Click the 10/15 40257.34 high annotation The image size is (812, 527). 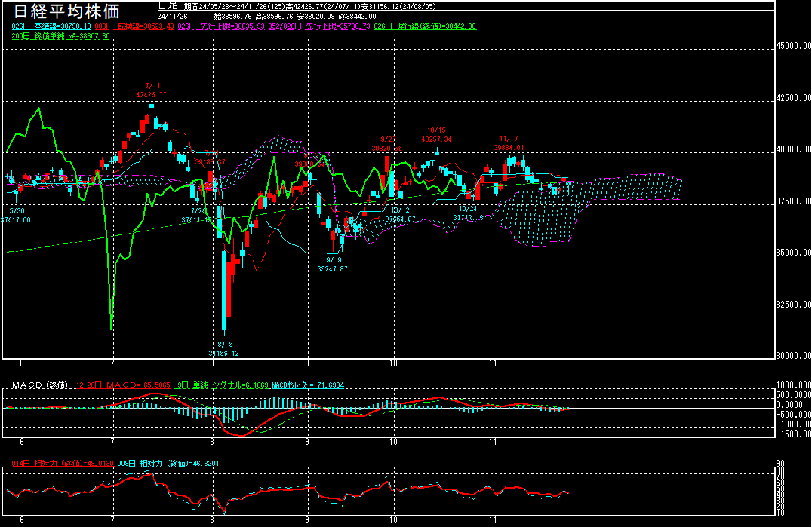436,134
